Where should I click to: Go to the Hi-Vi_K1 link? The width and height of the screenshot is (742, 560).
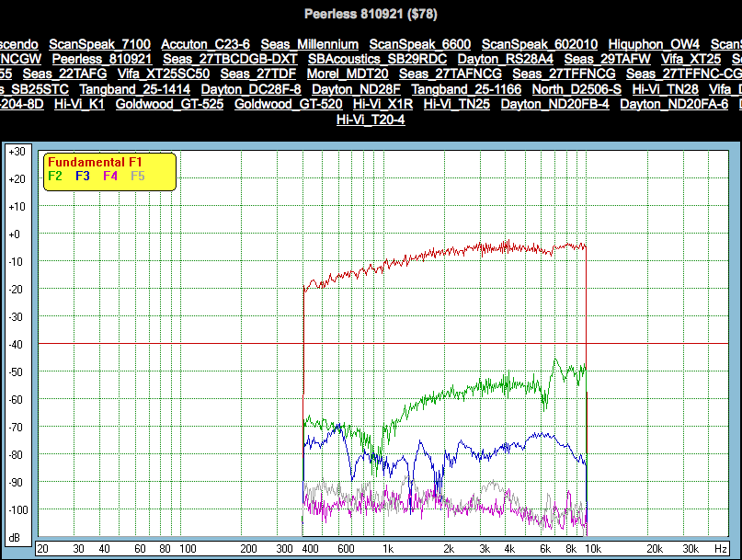click(79, 104)
